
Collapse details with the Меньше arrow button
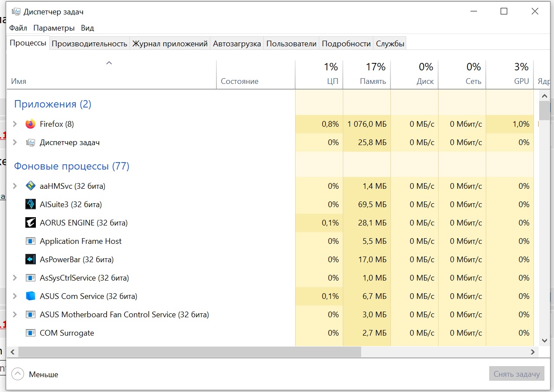pyautogui.click(x=17, y=374)
